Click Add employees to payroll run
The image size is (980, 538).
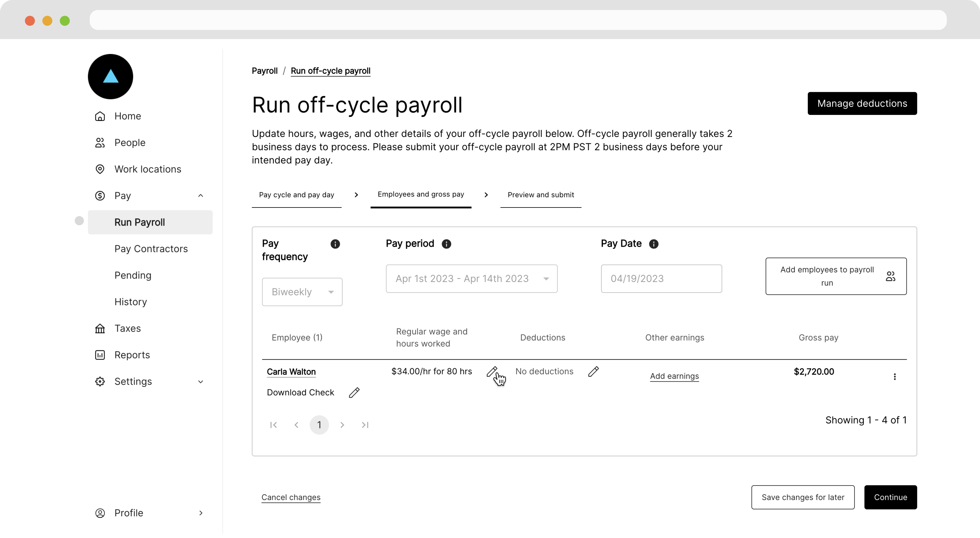(836, 276)
